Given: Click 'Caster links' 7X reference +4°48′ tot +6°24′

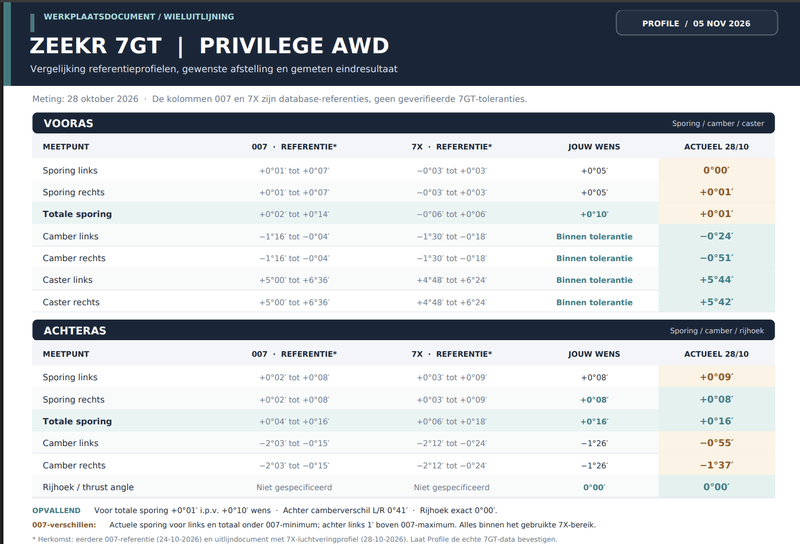Looking at the screenshot, I should tap(452, 280).
